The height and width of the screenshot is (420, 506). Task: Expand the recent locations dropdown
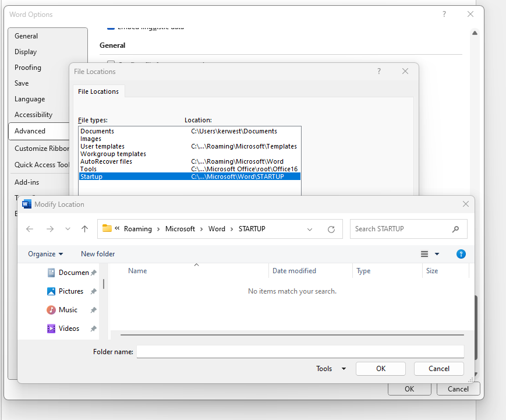[68, 229]
